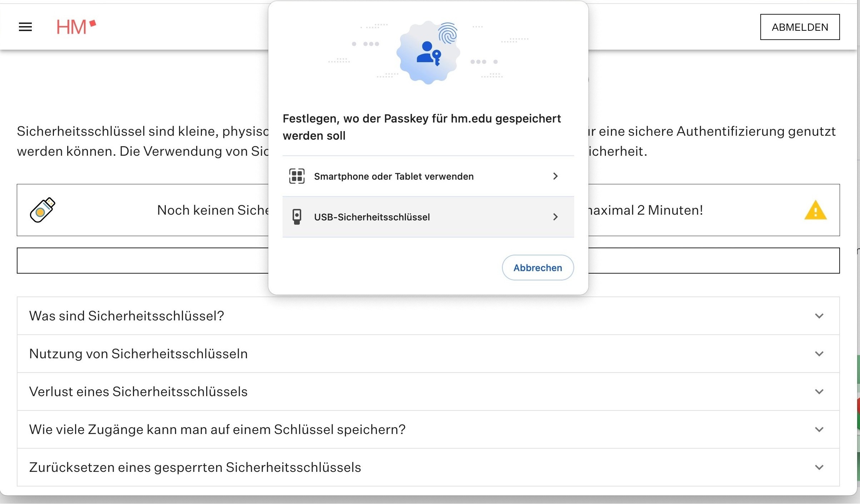
Task: Expand Nutzung von Sicherheitsschlüsseln section
Action: pyautogui.click(x=139, y=354)
